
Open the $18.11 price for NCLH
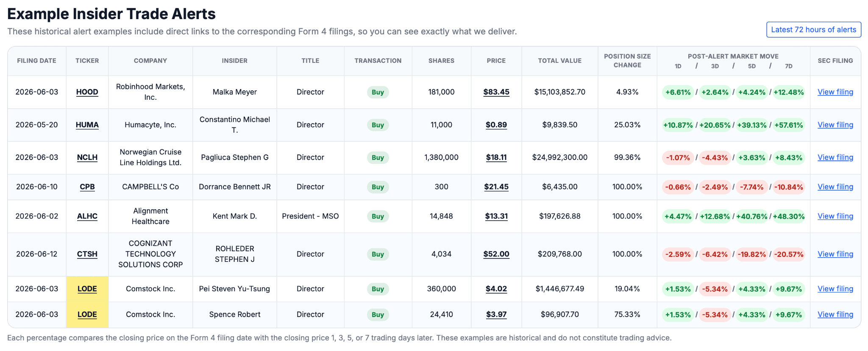(496, 157)
